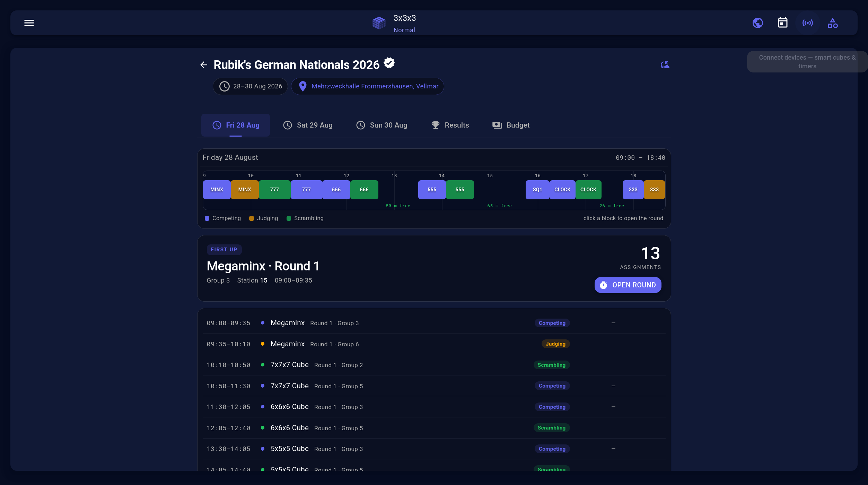
Task: Open the green 555 scrambling block
Action: click(460, 190)
